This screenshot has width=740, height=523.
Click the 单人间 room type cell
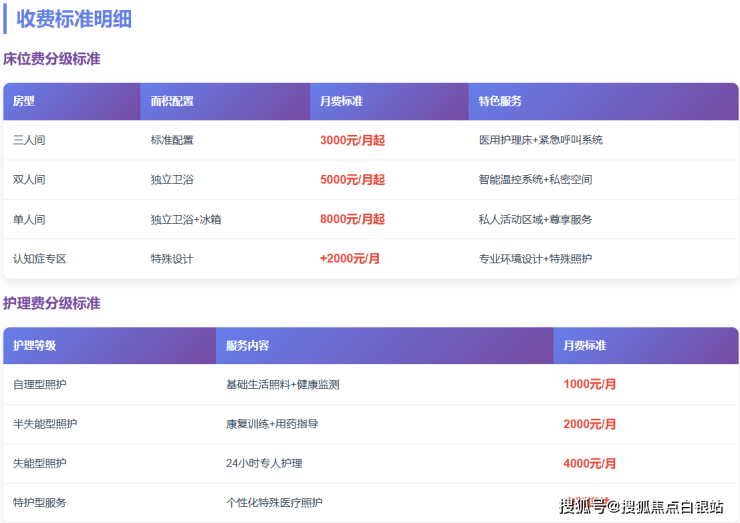29,219
